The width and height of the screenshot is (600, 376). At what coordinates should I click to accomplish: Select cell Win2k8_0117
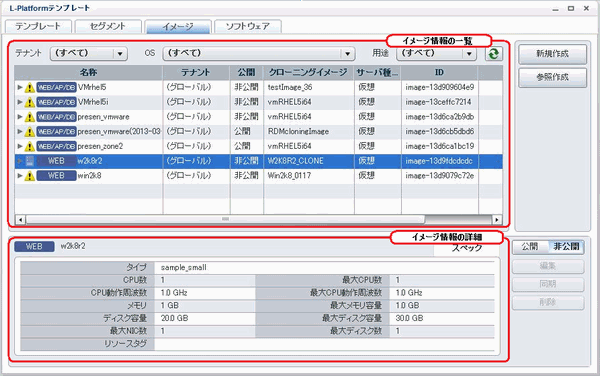[289, 176]
